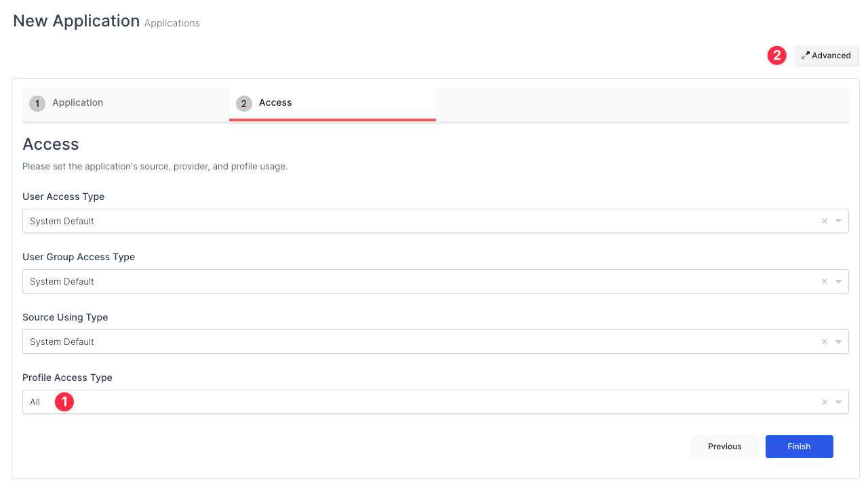Clear the User Group Access Type value
This screenshot has width=868, height=492.
824,281
